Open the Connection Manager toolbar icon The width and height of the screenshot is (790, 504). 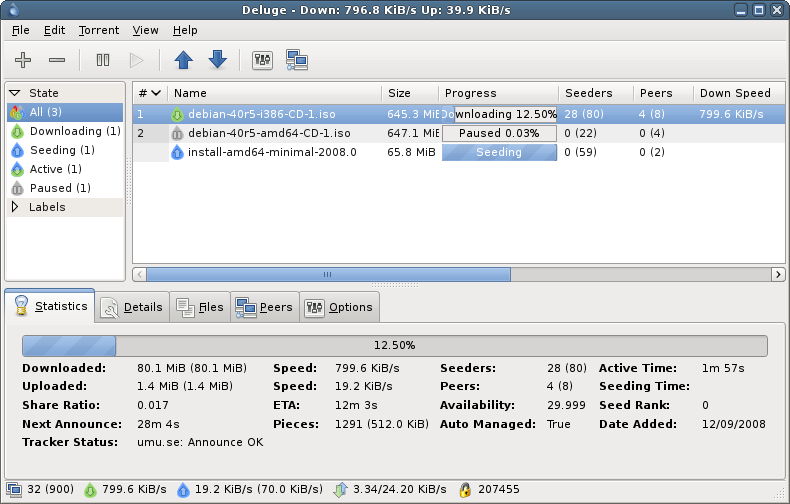pyautogui.click(x=296, y=60)
